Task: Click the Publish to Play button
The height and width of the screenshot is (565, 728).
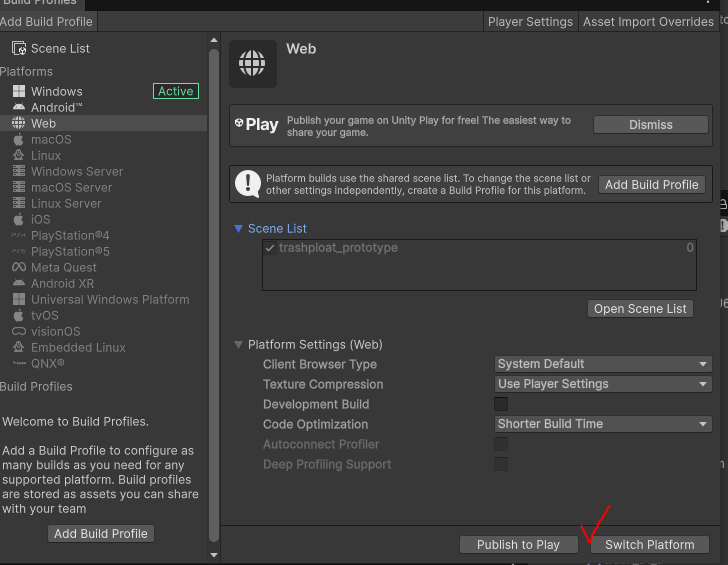Action: [518, 545]
